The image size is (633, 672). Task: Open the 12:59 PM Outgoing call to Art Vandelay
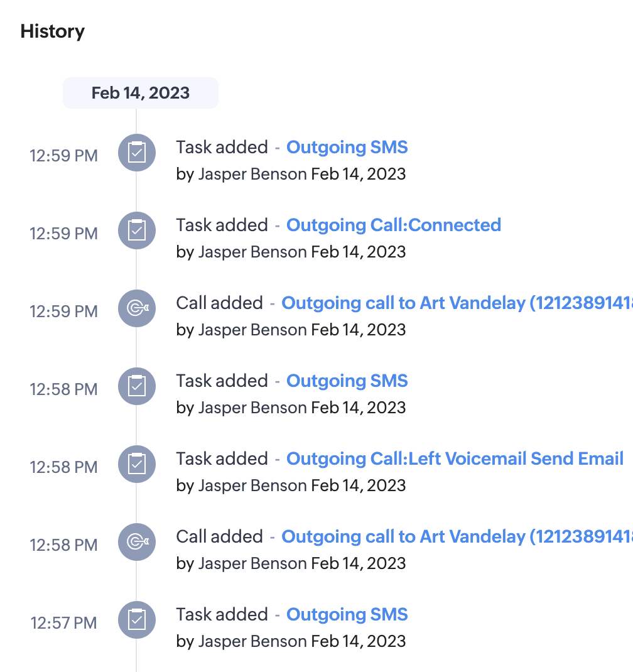(457, 303)
